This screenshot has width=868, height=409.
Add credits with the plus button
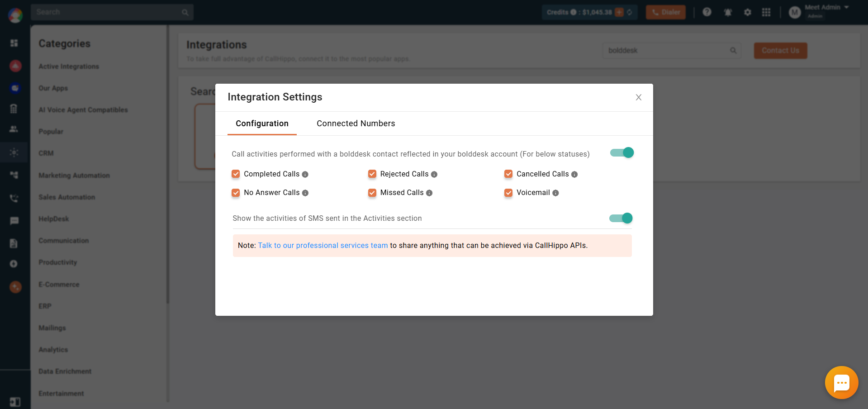point(619,12)
